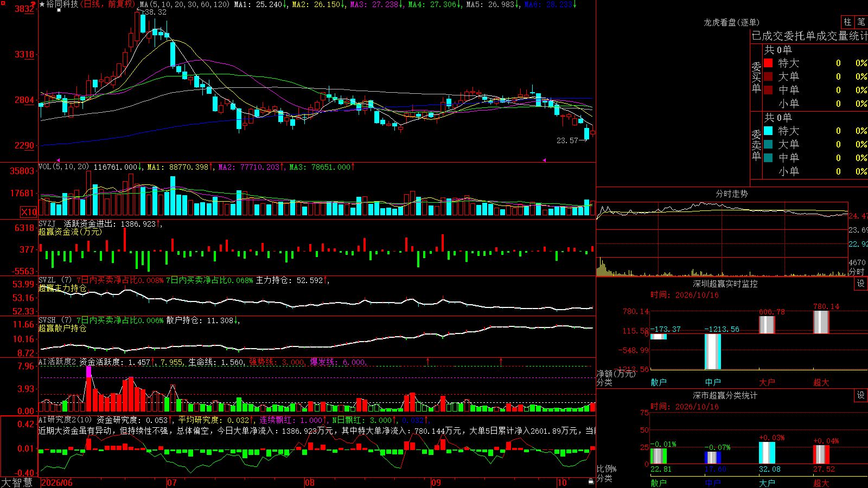Click the cyan 特大 sell-order swatch
This screenshot has height=488, width=868.
tap(768, 131)
